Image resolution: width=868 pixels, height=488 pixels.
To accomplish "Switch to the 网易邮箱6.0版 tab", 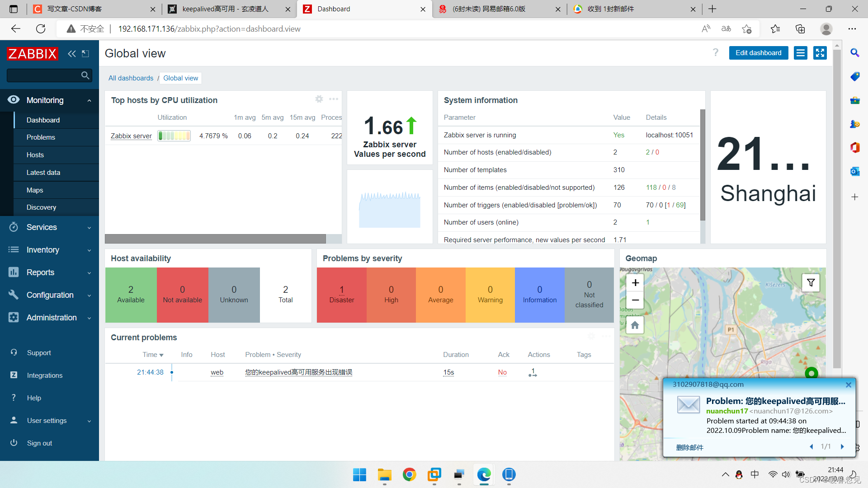I will click(x=499, y=9).
